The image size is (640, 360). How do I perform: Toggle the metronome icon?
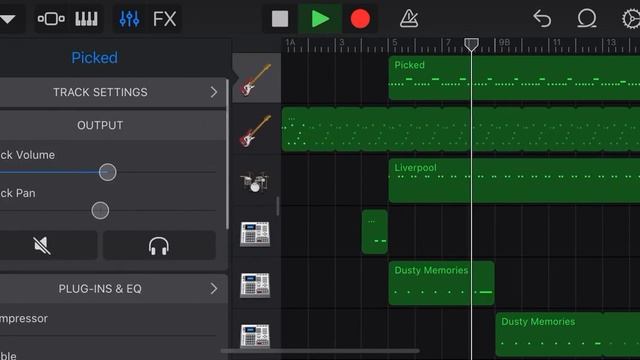[409, 19]
